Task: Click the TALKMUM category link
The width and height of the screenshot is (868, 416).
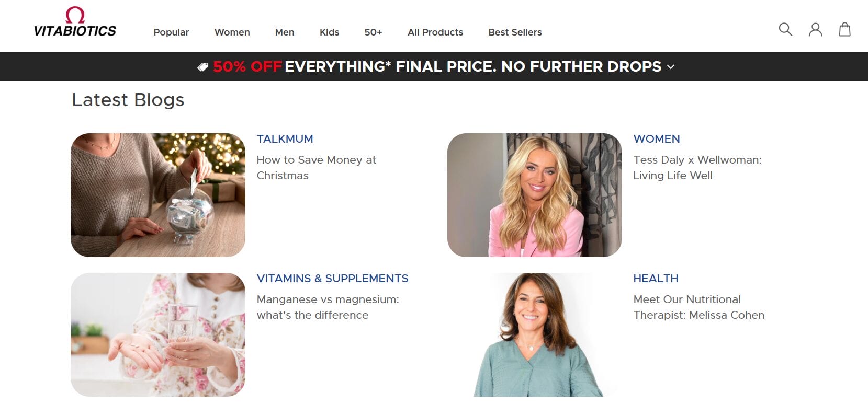Action: click(x=285, y=139)
